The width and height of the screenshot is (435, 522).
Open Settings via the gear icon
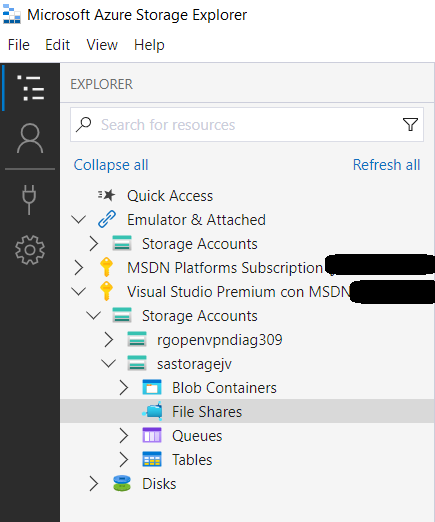pos(30,250)
